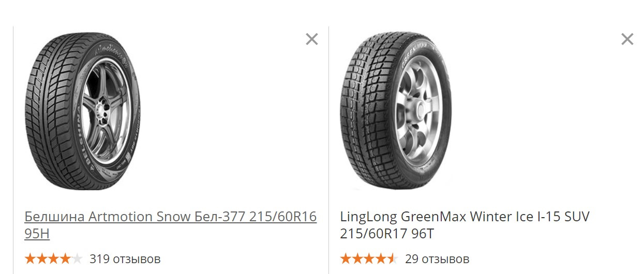View the 319 отзывов reviews for Белшина

coord(125,258)
